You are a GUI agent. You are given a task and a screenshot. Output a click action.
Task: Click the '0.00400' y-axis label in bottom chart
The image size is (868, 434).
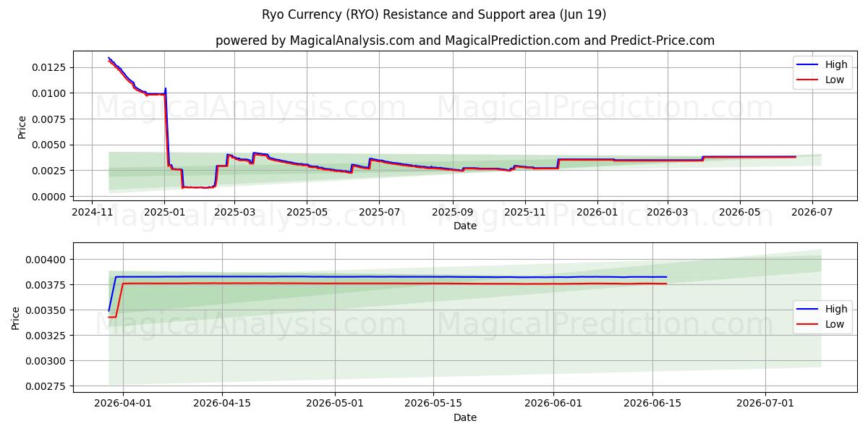(48, 260)
